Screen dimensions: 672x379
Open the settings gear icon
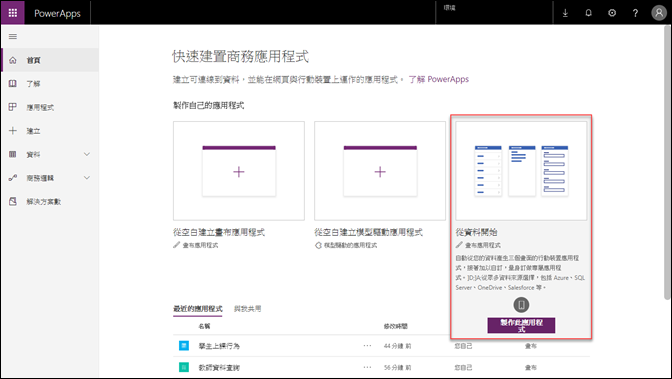click(x=612, y=13)
